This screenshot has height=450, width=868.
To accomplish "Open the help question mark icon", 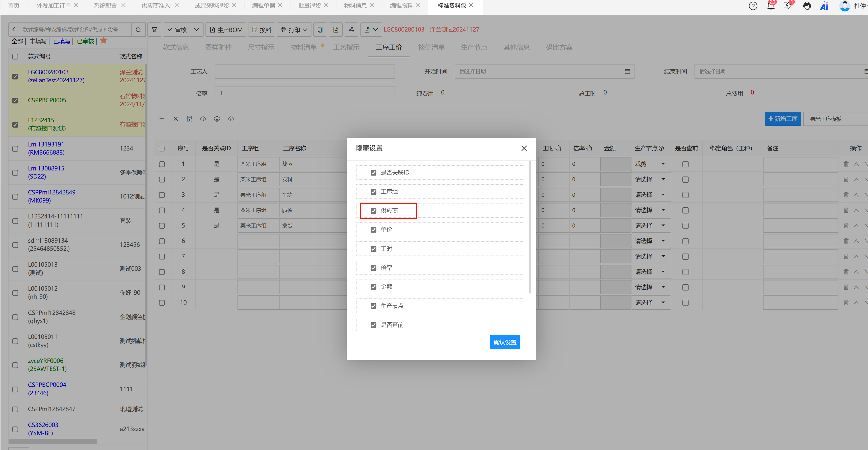I will pos(753,6).
